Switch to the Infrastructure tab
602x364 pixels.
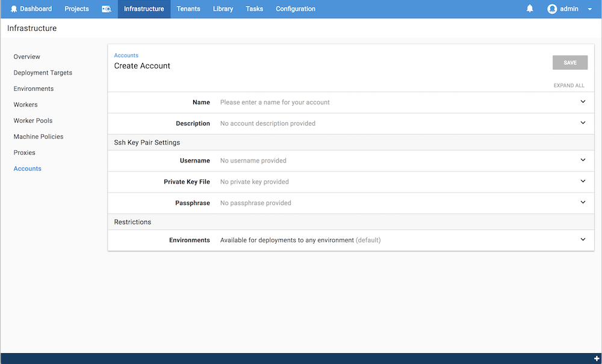click(x=144, y=9)
